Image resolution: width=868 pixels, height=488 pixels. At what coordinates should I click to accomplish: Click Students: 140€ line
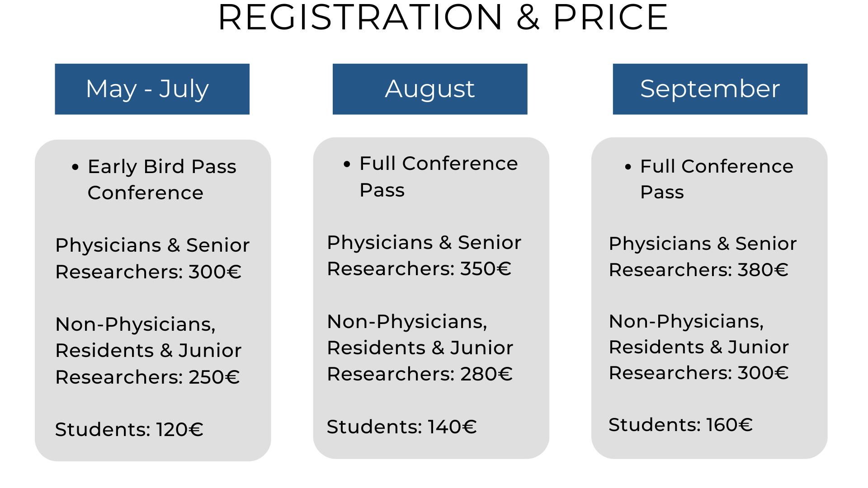click(x=401, y=427)
